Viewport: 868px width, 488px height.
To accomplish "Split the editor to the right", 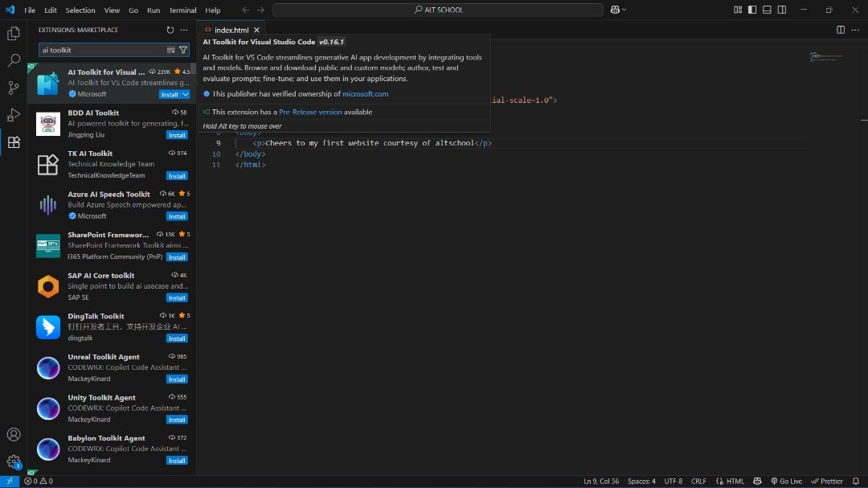I will click(841, 30).
